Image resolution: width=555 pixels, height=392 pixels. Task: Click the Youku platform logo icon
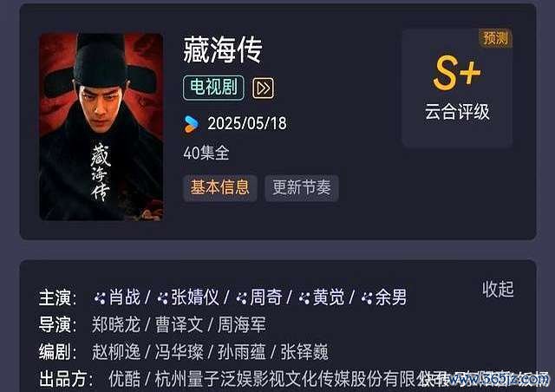[192, 124]
